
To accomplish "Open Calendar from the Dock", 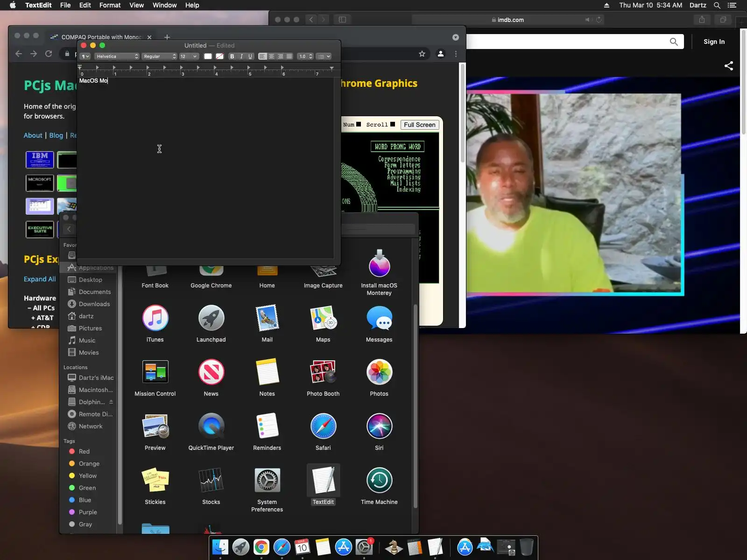I will (x=302, y=547).
